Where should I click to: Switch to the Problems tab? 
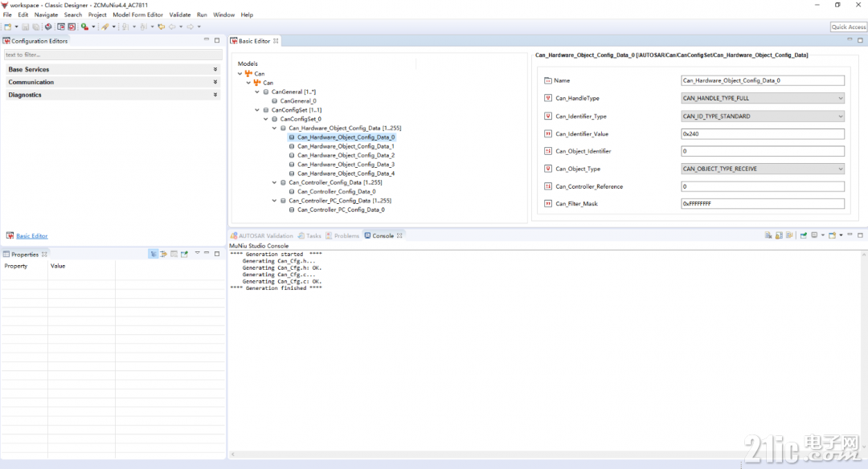[x=342, y=235]
